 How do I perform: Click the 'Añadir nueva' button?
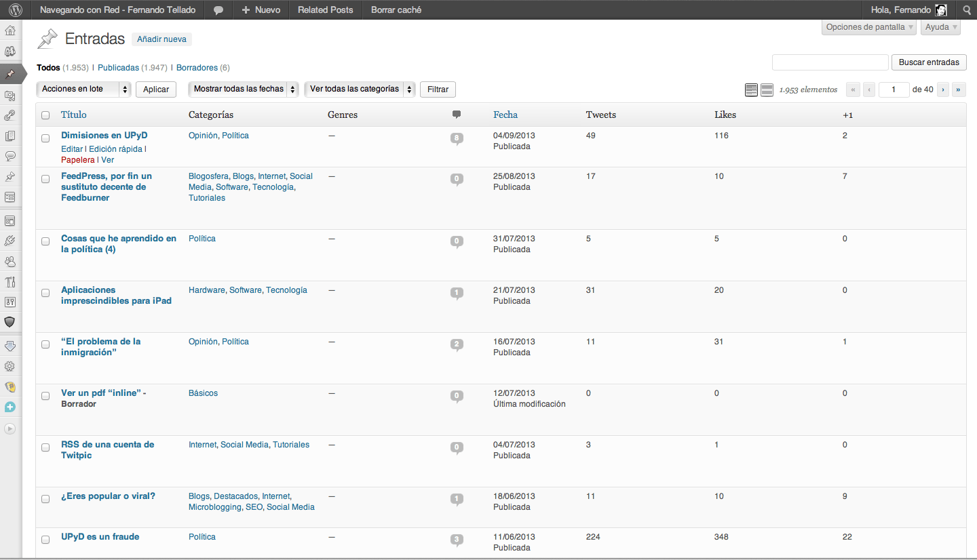pyautogui.click(x=161, y=39)
